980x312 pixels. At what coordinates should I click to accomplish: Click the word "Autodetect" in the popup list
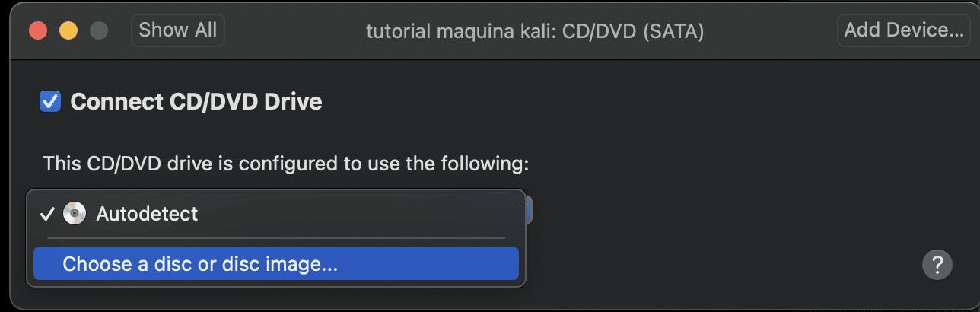(x=147, y=214)
